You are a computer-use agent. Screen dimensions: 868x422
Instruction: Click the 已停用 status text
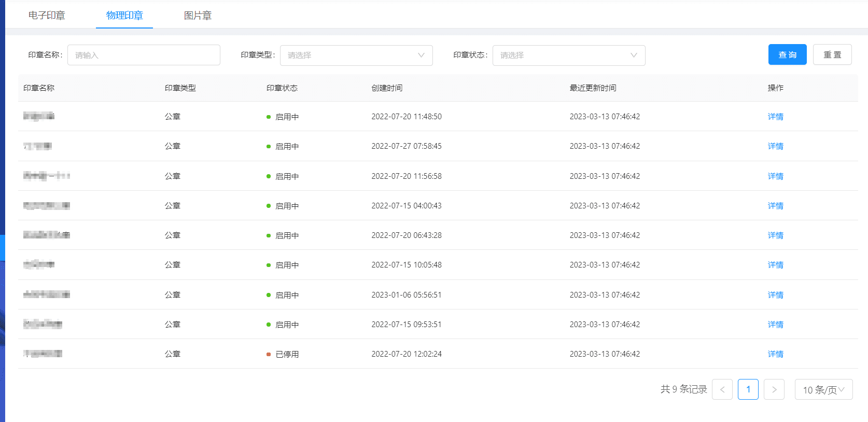click(x=287, y=354)
